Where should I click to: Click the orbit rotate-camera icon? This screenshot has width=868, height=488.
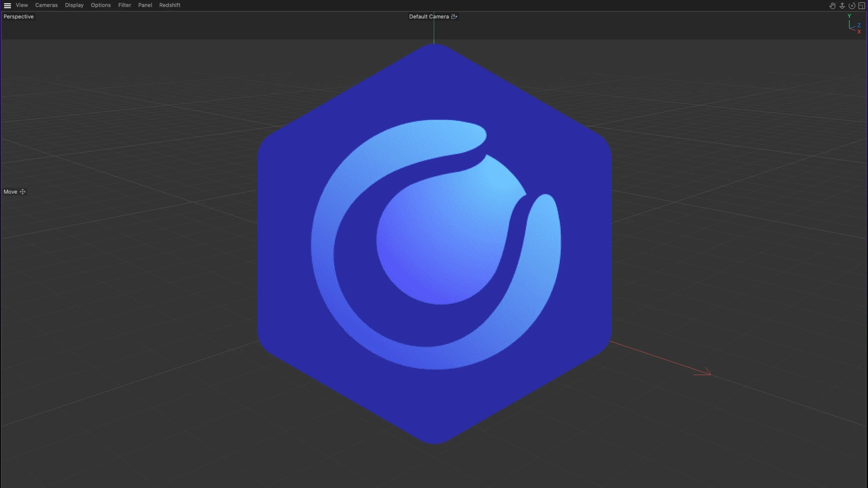tap(852, 6)
